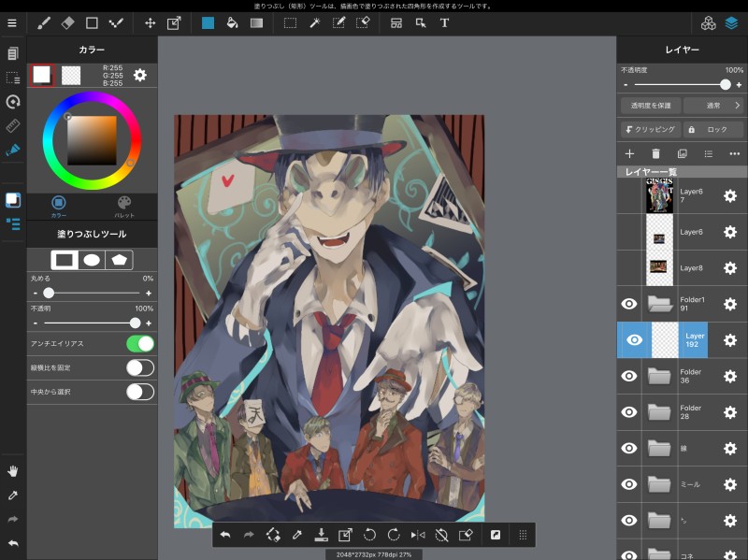The width and height of the screenshot is (748, 560).
Task: Click the Rotate canvas icon in left sidebar
Action: point(13,101)
